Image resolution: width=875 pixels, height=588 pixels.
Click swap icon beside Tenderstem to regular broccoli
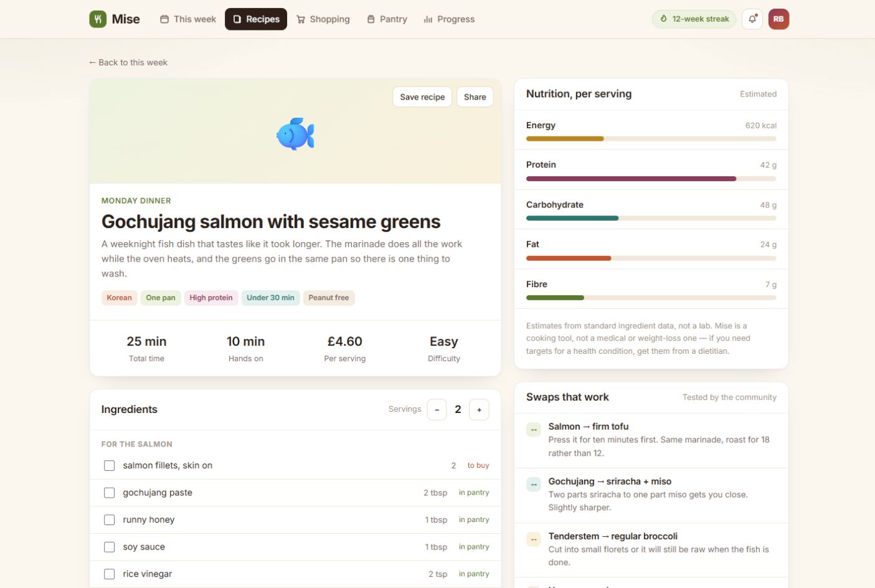coord(534,539)
